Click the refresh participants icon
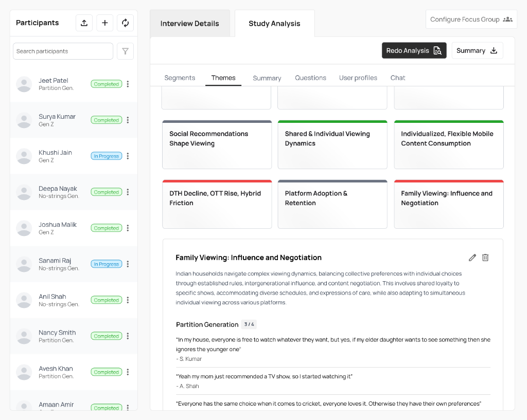527x420 pixels. (x=125, y=23)
